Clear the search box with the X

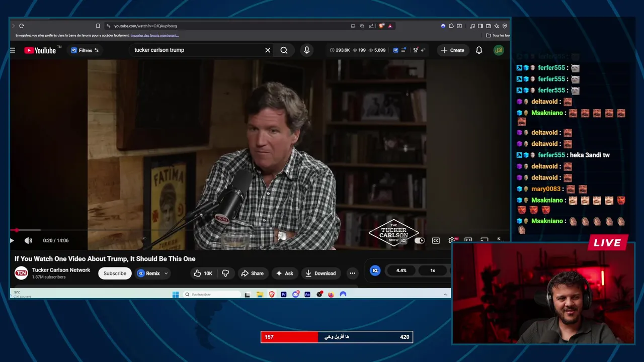coord(268,50)
